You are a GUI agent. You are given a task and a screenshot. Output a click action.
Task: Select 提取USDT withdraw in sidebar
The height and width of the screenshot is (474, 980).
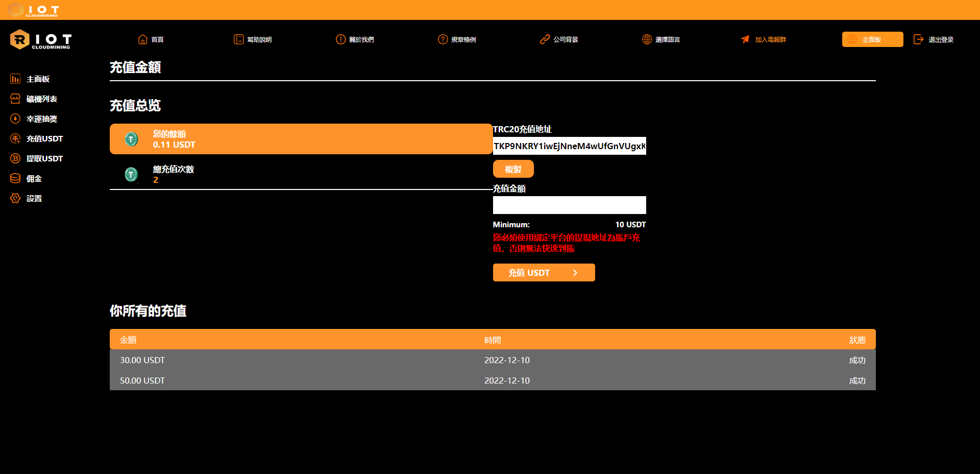pos(44,159)
